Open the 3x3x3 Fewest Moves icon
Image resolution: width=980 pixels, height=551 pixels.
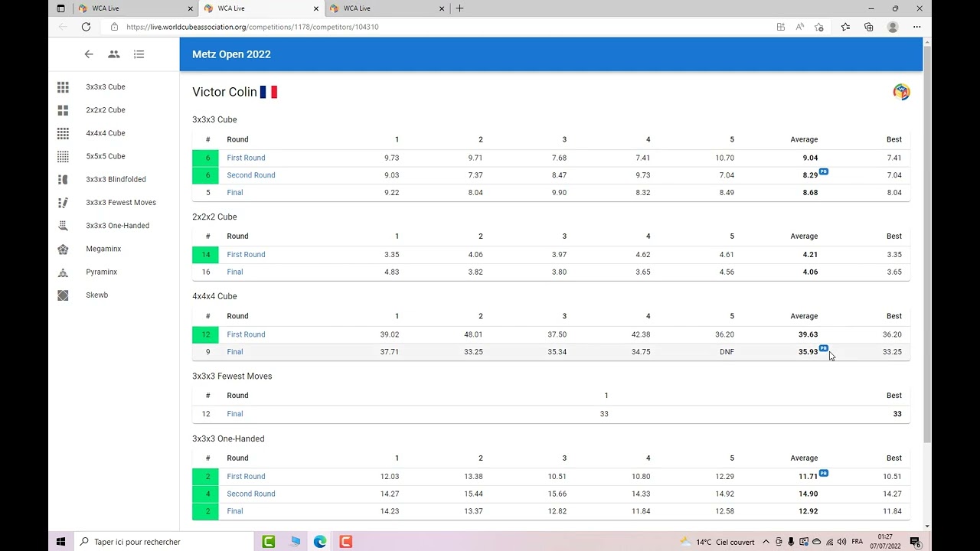pyautogui.click(x=63, y=203)
